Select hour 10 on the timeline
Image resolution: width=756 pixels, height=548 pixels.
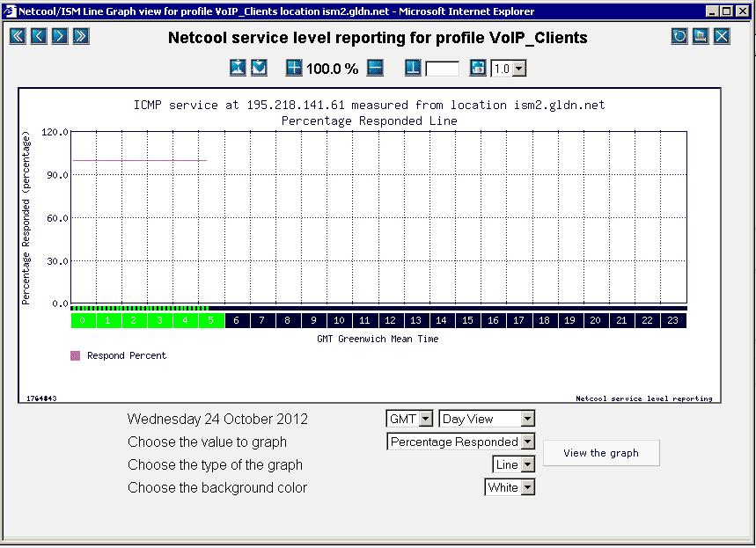(x=339, y=320)
